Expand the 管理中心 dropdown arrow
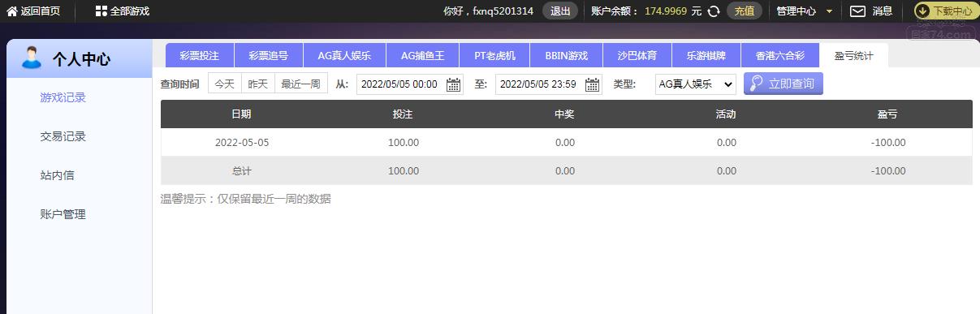Viewport: 980px width, 314px height. pos(829,11)
